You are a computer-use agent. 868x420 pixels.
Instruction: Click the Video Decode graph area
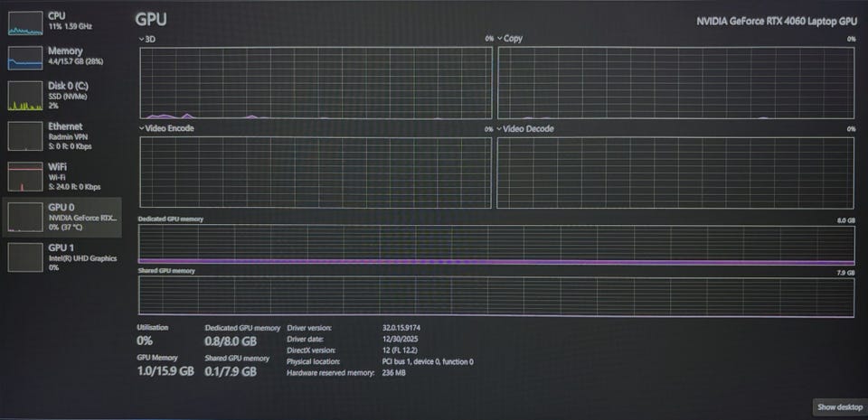coord(675,173)
